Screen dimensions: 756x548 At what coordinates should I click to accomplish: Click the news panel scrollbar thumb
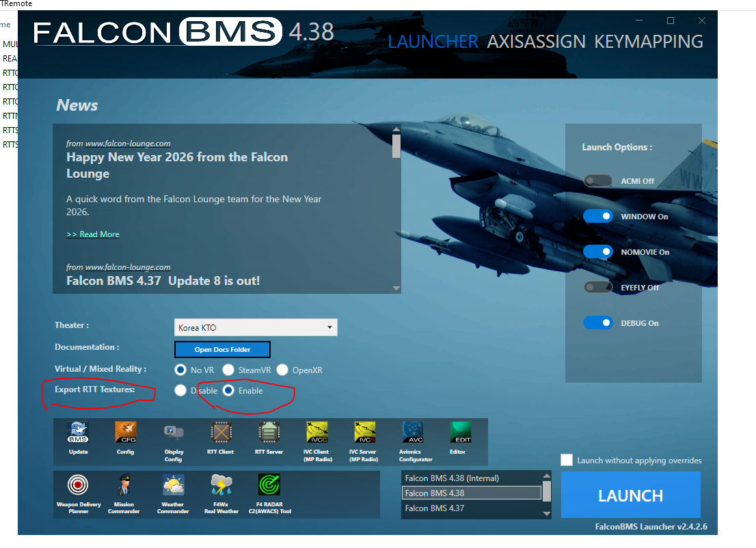(x=396, y=146)
